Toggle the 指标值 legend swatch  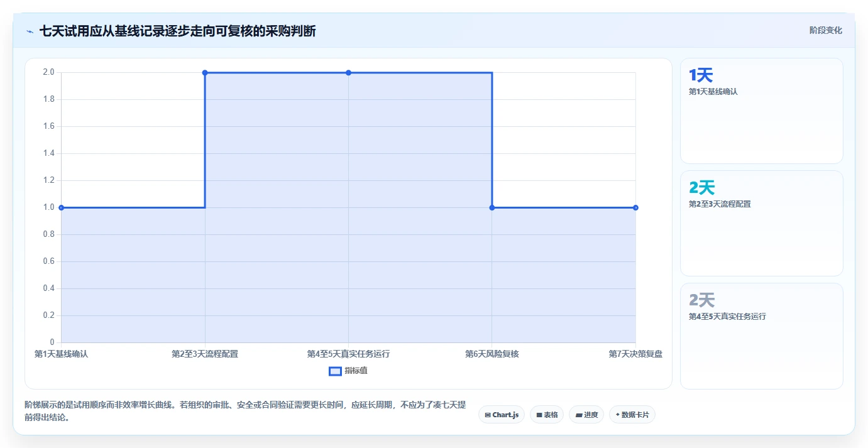point(336,371)
